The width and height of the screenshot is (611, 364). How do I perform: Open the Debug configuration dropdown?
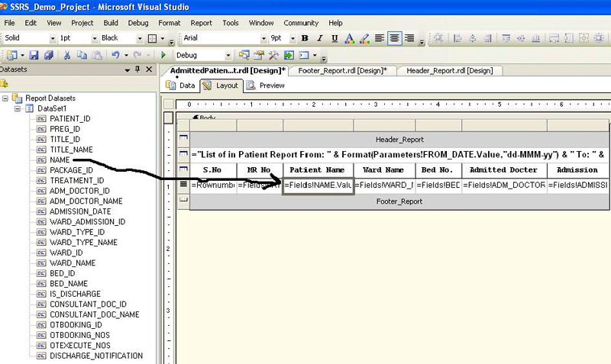click(228, 55)
